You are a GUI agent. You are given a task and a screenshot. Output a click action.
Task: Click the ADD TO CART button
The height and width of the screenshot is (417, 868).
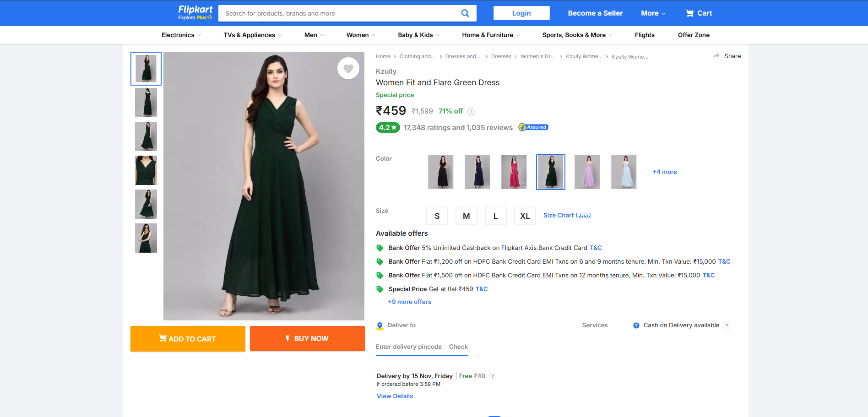click(187, 338)
